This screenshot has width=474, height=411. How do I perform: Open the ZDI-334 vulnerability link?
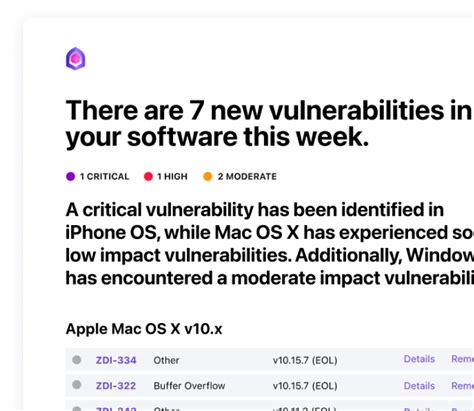(116, 360)
